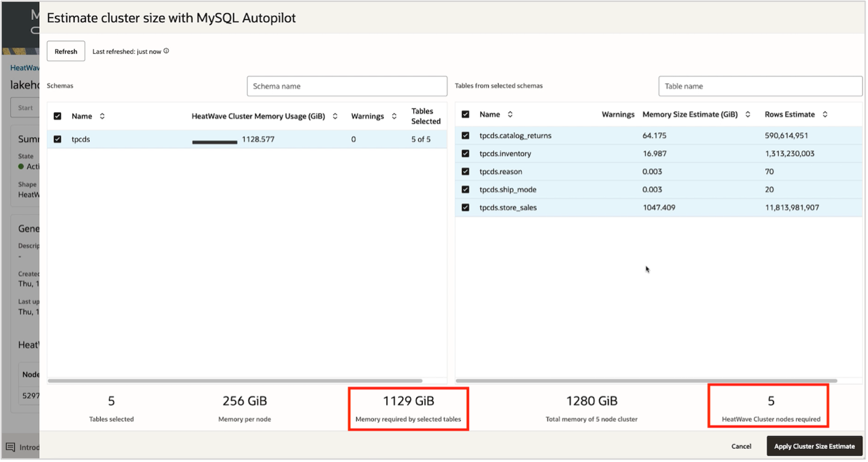Uncheck the tpcds schema checkbox
868x462 pixels.
coord(57,139)
